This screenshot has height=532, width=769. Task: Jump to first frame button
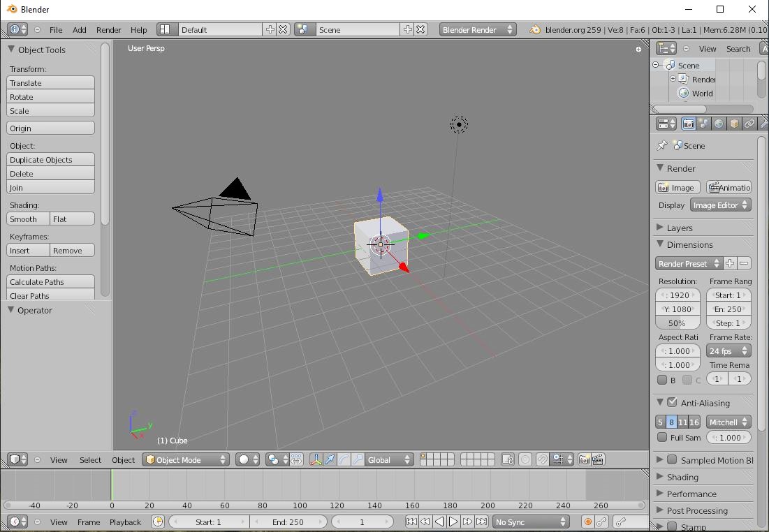[411, 522]
